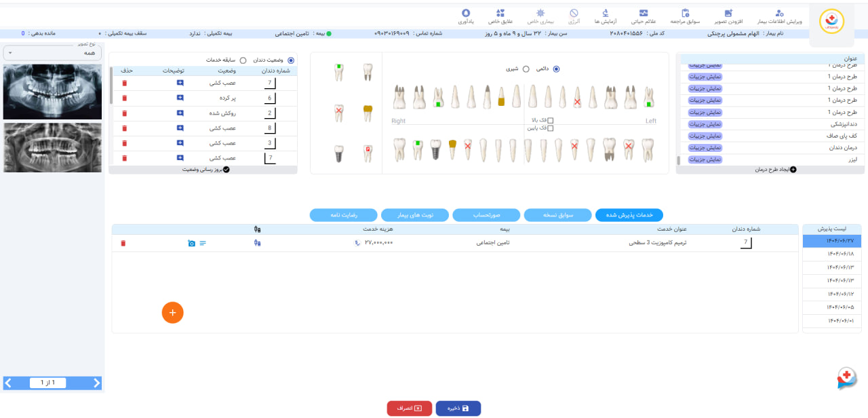The height and width of the screenshot is (418, 868).
Task: Click the orange plus floating button
Action: click(173, 313)
